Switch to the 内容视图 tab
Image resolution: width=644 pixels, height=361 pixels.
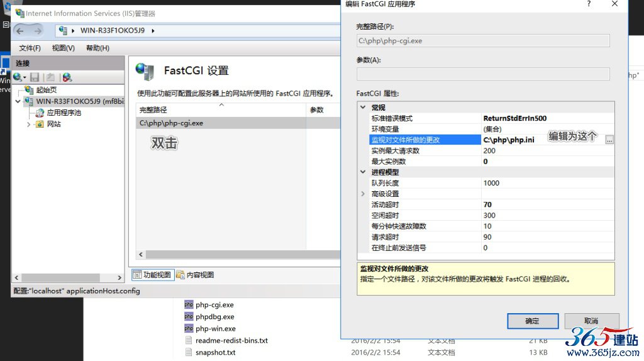click(195, 275)
